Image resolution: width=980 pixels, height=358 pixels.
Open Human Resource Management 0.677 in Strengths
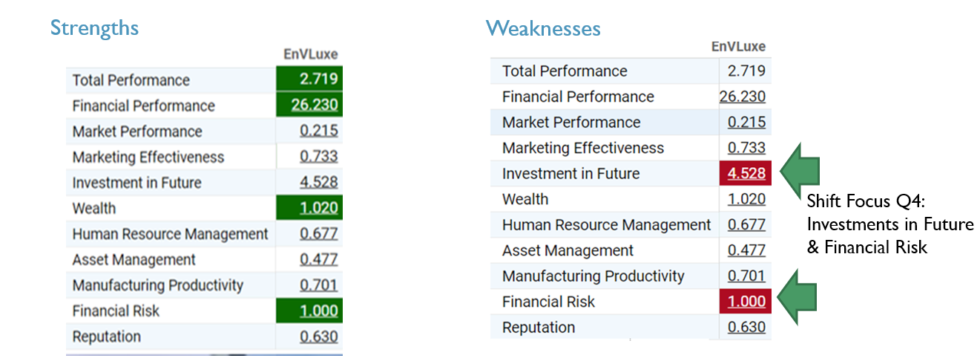319,234
